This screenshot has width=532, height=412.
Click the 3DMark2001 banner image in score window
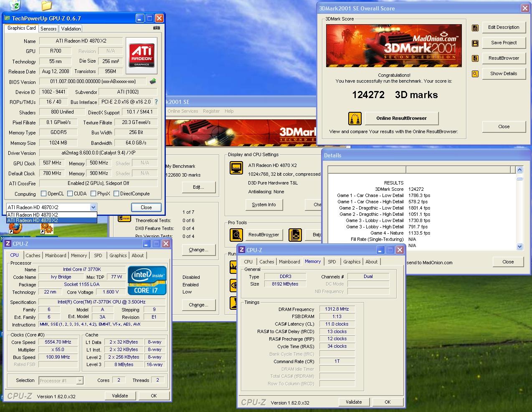coord(394,45)
